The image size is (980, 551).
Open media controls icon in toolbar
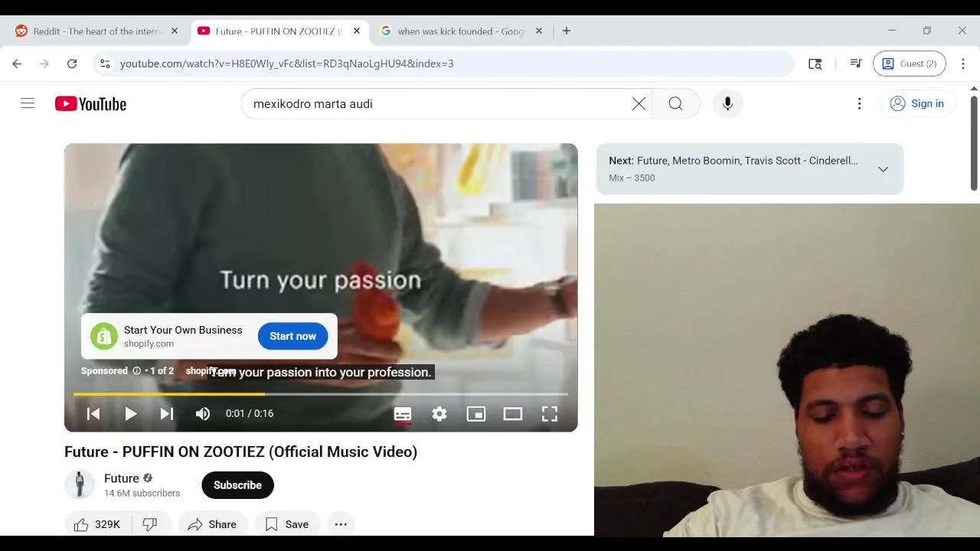pos(856,64)
